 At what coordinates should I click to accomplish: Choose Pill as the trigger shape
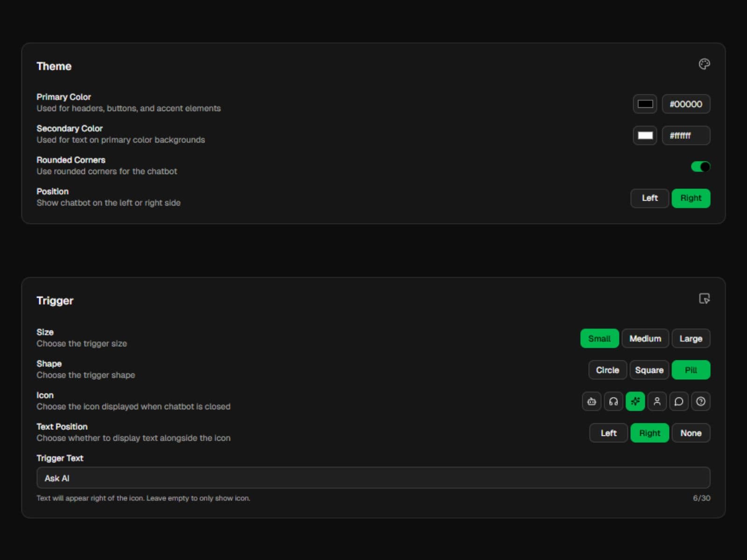pos(691,370)
